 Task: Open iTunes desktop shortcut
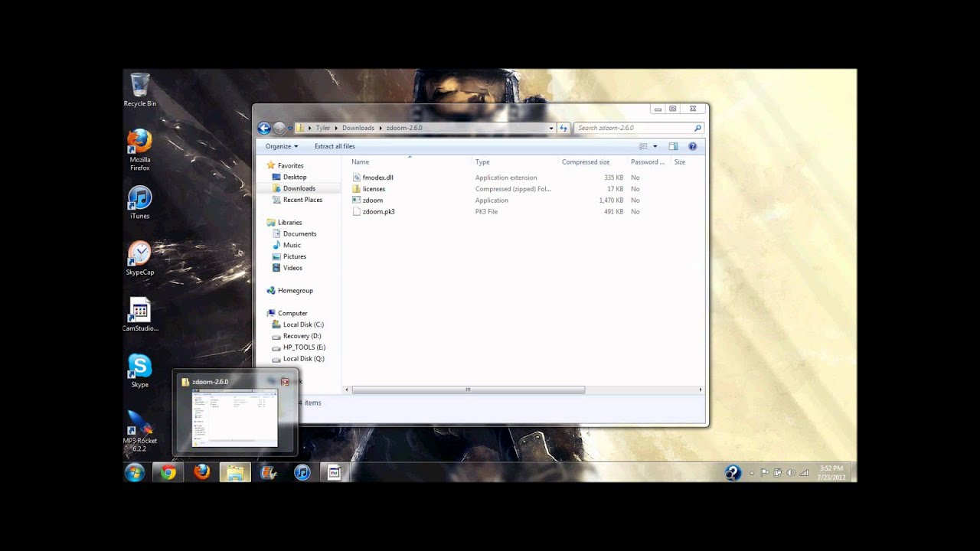coord(140,203)
